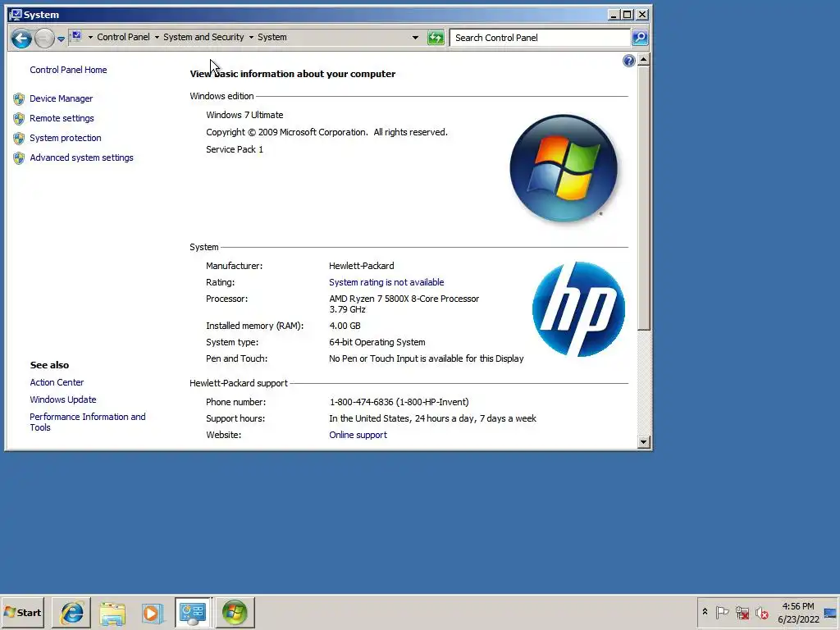Click the HP logo image
The height and width of the screenshot is (630, 840).
click(x=578, y=309)
